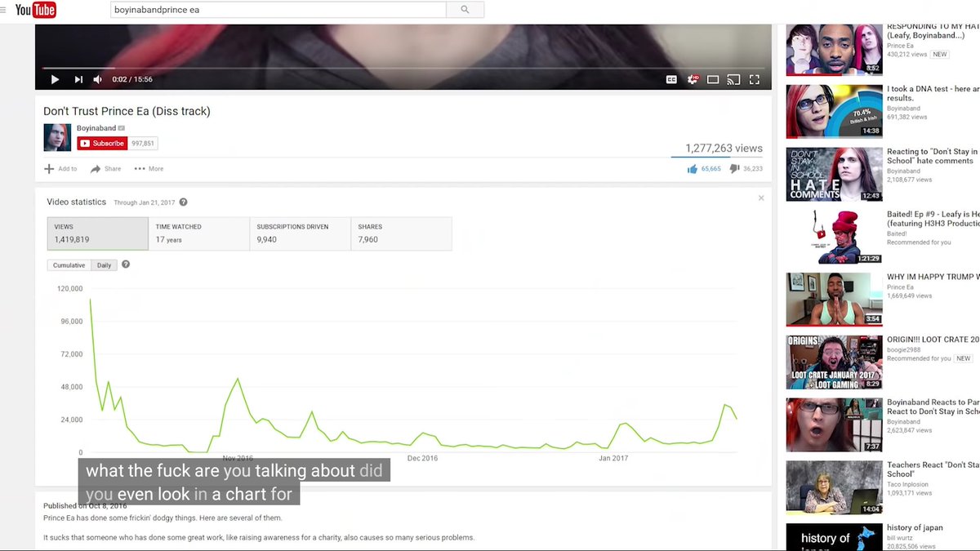Click into the search input field
The height and width of the screenshot is (551, 980).
click(x=278, y=10)
